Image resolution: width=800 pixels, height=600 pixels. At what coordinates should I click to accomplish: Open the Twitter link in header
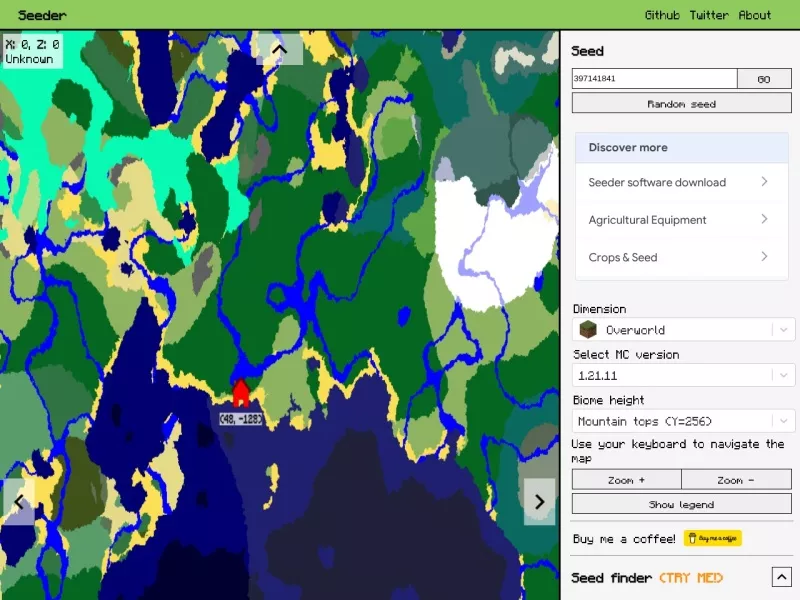709,15
